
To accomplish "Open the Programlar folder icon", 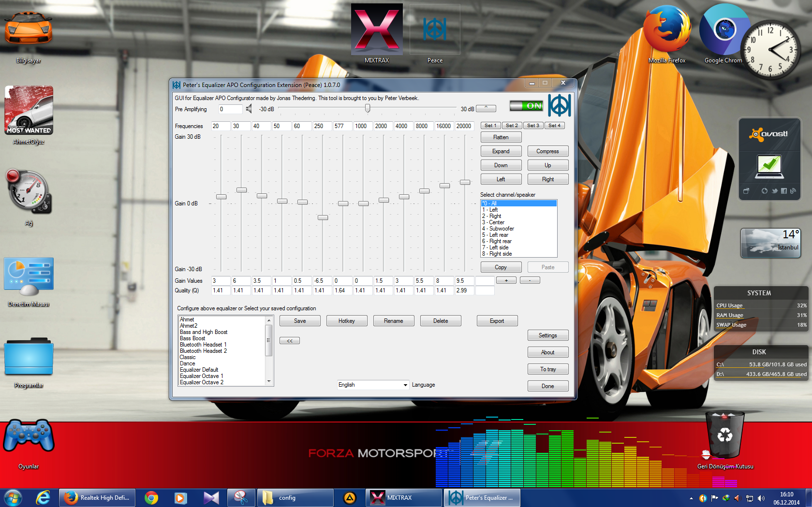I will (x=29, y=362).
